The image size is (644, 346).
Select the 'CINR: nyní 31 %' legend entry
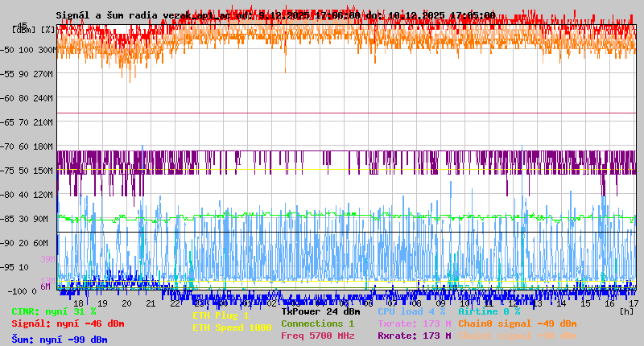pyautogui.click(x=54, y=312)
